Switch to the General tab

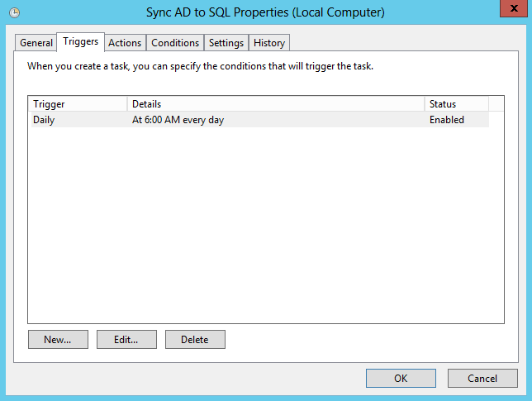pyautogui.click(x=36, y=43)
